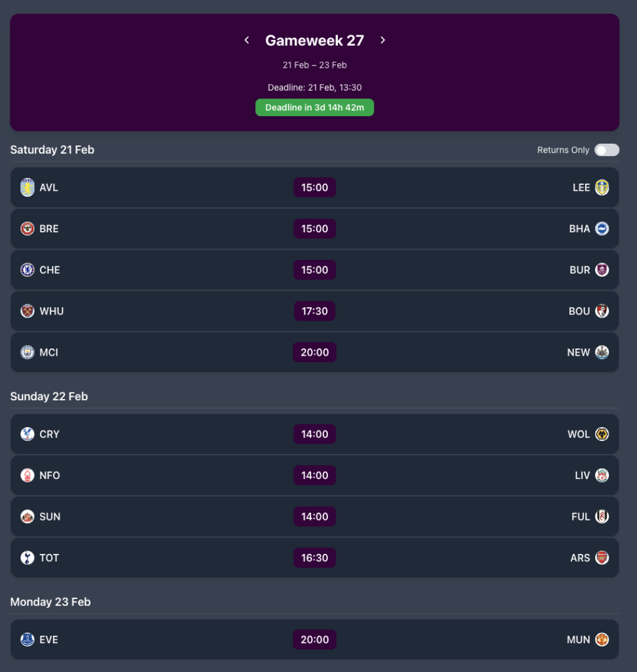Click the Chelsea club crest
Image resolution: width=637 pixels, height=672 pixels.
pyautogui.click(x=28, y=270)
